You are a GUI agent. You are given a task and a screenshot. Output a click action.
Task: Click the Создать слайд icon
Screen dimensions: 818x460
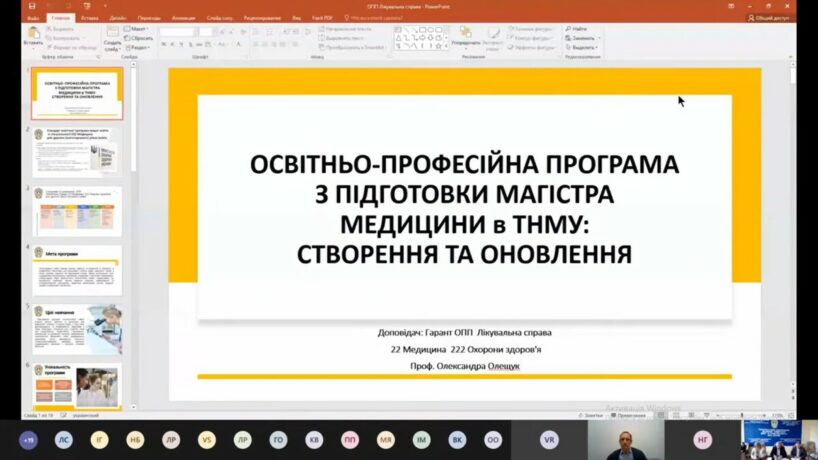click(x=112, y=39)
